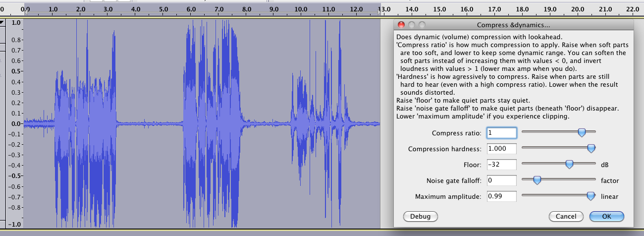Cancel the Compress dynamics dialog
Screen dimensions: 644x236
[566, 216]
